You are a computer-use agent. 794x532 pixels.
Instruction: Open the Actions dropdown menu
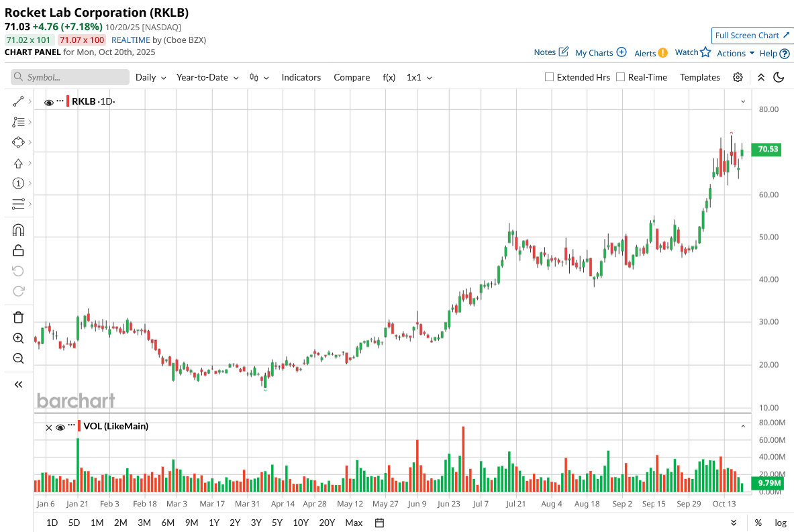point(736,53)
